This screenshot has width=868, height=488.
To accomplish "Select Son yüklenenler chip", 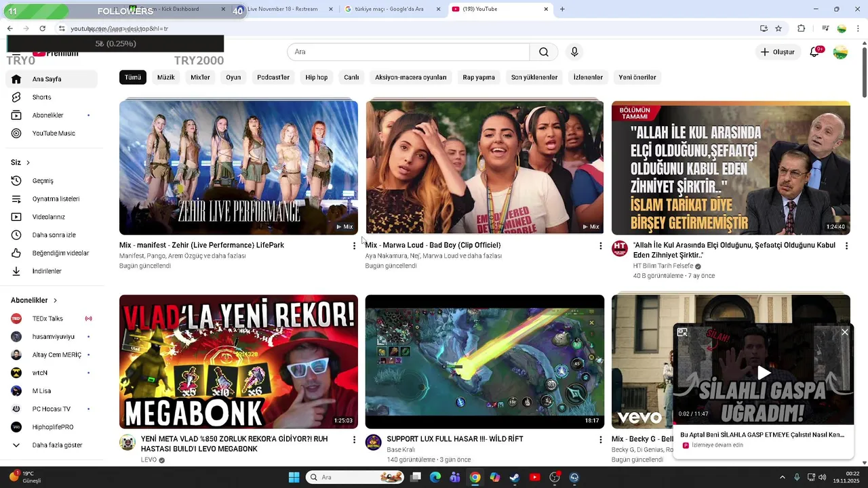I will 534,77.
